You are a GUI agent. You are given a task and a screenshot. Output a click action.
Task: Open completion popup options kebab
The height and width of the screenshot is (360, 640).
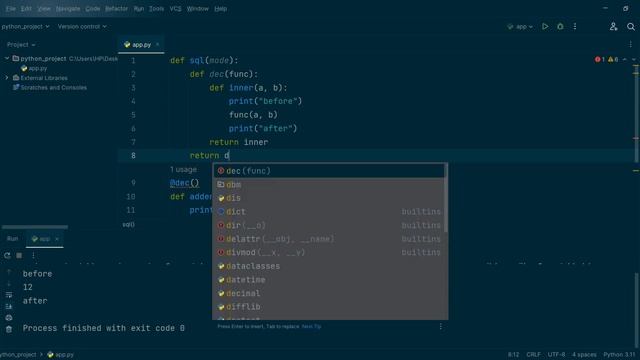(440, 326)
